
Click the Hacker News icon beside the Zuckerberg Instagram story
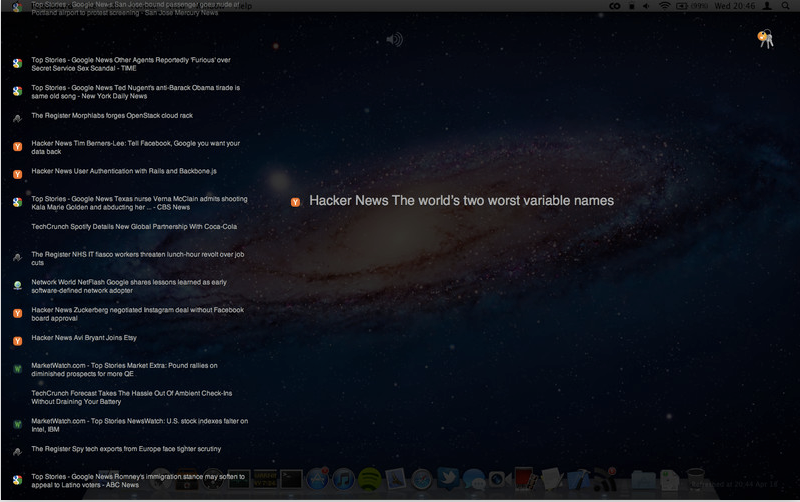click(x=17, y=313)
